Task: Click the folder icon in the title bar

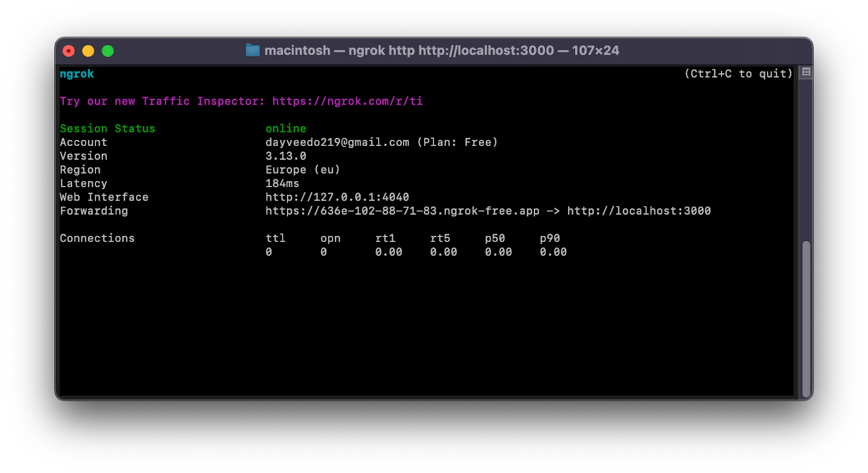Action: (253, 50)
